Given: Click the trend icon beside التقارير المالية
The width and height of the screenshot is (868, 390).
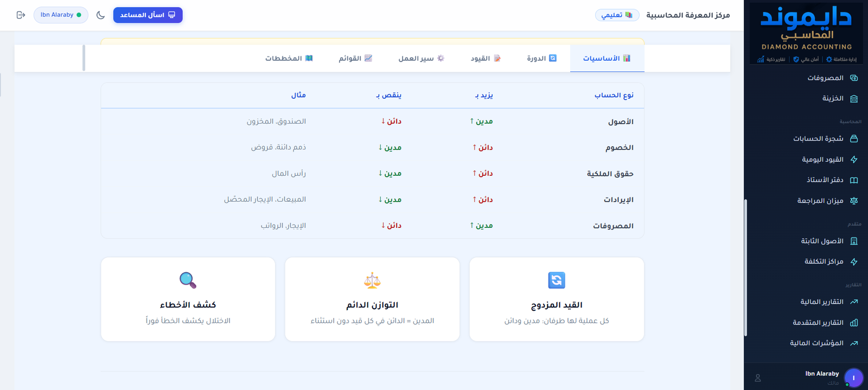Looking at the screenshot, I should point(854,302).
